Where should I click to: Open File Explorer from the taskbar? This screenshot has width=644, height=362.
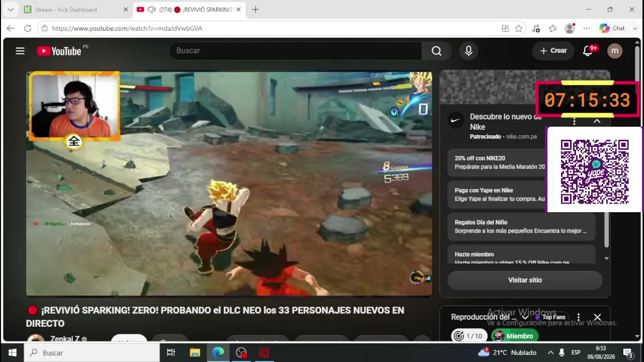point(194,352)
